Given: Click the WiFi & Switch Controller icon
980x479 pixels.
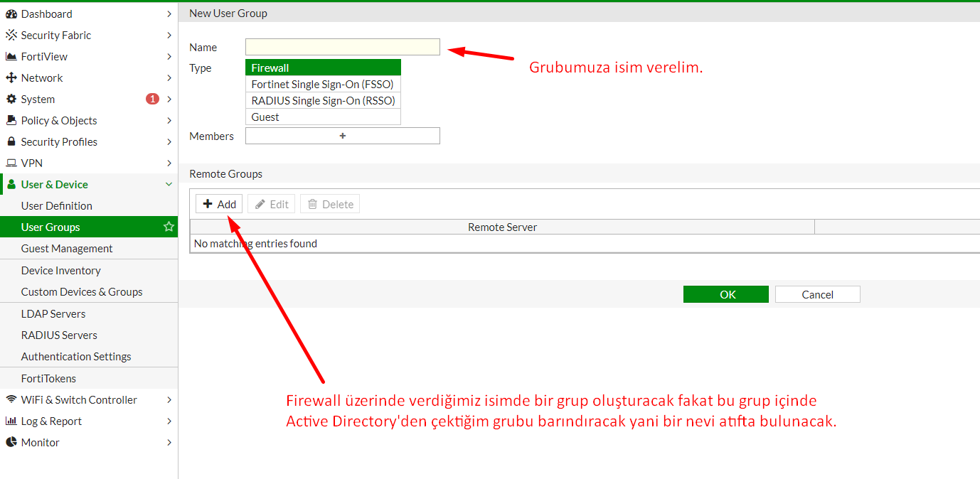Looking at the screenshot, I should (x=11, y=400).
